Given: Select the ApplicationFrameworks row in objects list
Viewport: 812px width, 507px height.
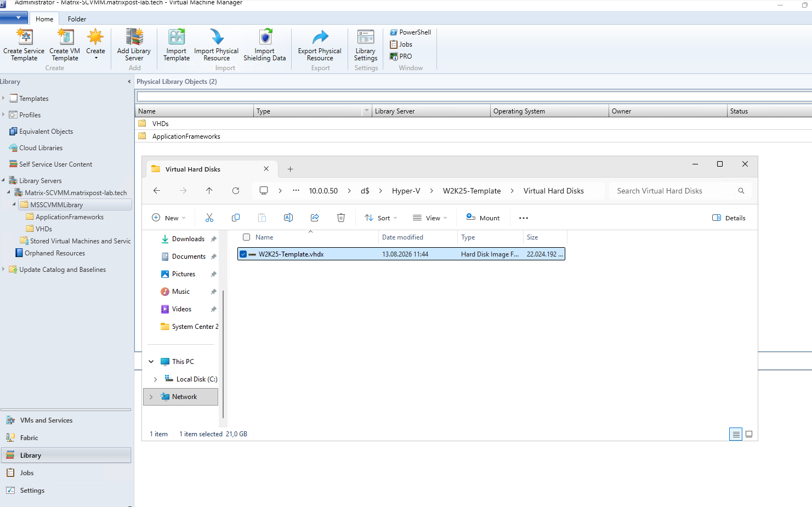Looking at the screenshot, I should coord(473,136).
